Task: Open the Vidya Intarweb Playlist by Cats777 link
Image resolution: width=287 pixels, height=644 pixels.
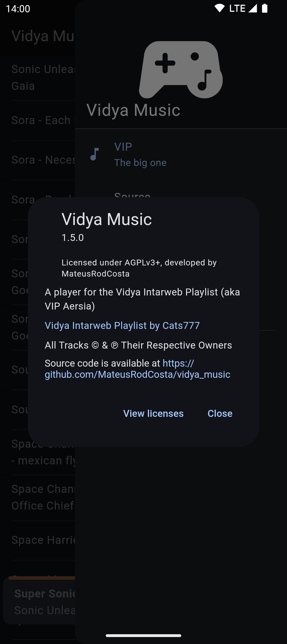Action: click(x=122, y=325)
